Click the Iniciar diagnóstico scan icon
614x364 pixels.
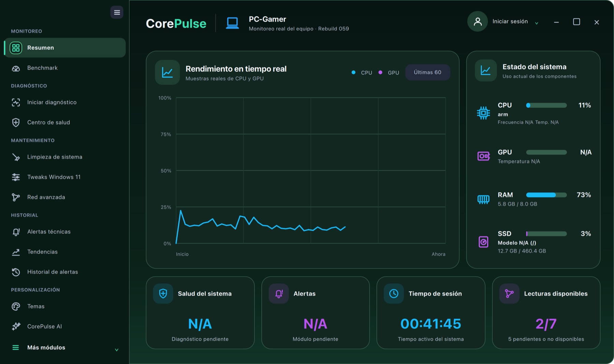(x=16, y=102)
